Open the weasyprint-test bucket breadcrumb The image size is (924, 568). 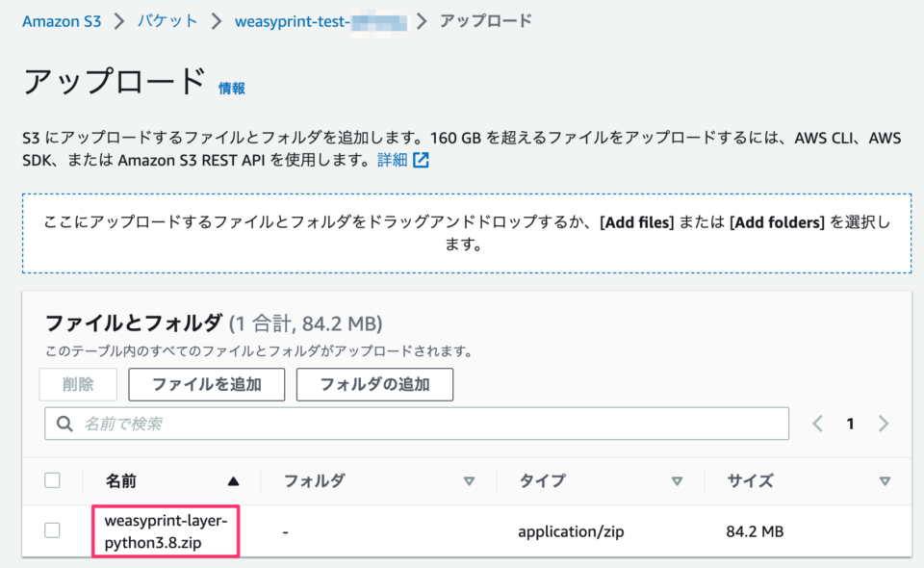click(321, 22)
